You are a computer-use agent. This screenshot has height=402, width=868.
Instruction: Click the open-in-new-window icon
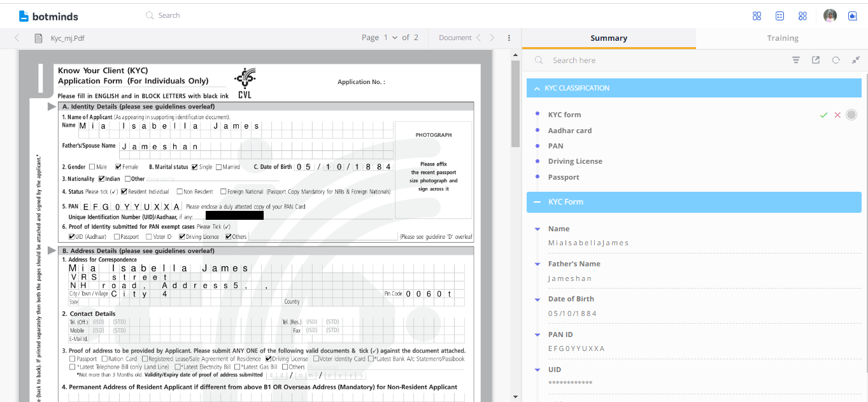[816, 60]
